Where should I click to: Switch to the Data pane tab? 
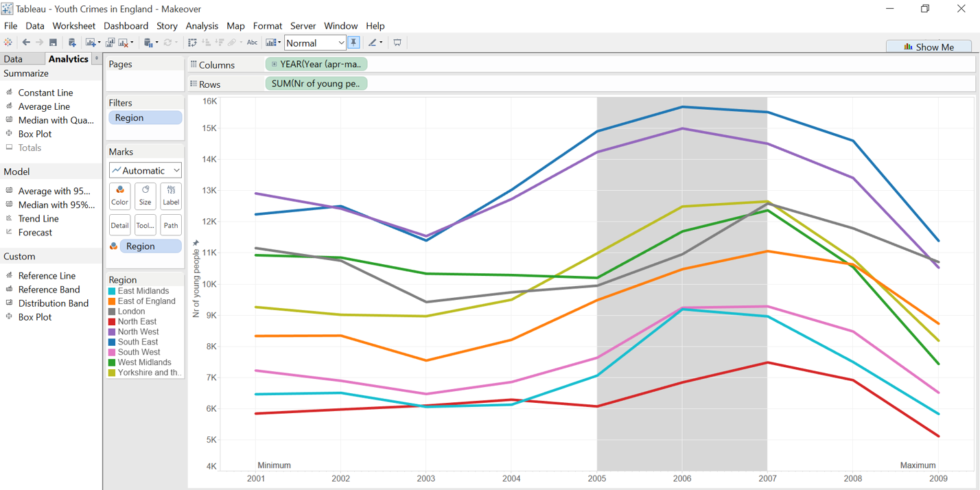click(x=13, y=59)
